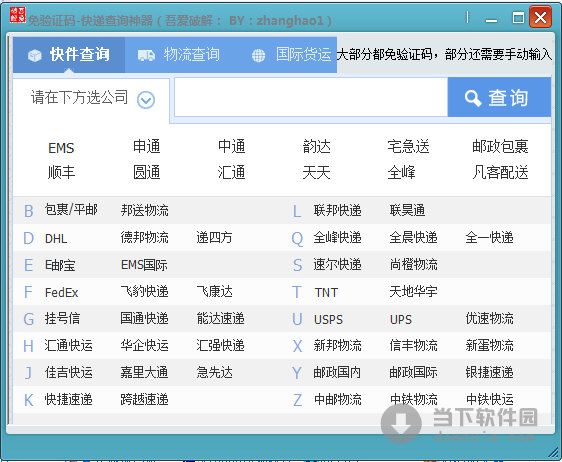This screenshot has width=562, height=462.
Task: Click 新邦物流 in the X row
Action: tap(337, 346)
